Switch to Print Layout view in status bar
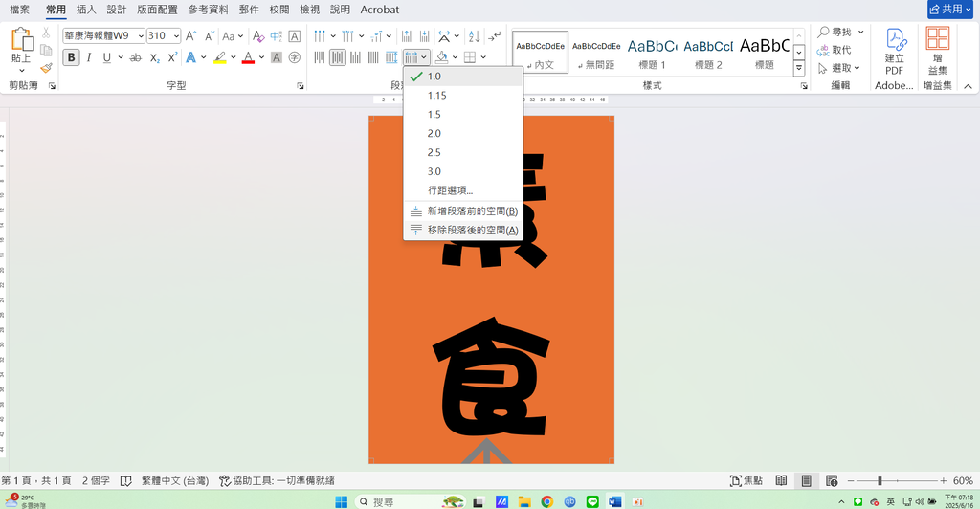This screenshot has height=509, width=980. tap(806, 481)
